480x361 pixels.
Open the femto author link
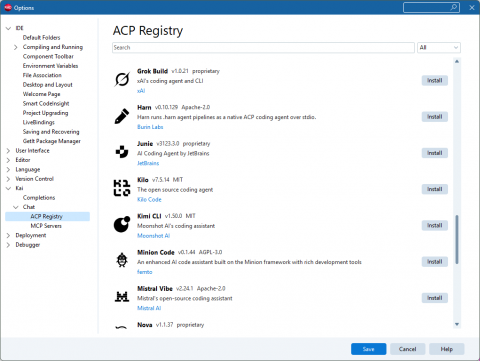coord(145,272)
